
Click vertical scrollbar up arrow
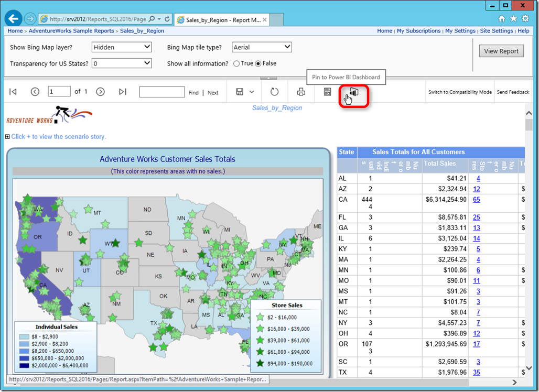(529, 113)
